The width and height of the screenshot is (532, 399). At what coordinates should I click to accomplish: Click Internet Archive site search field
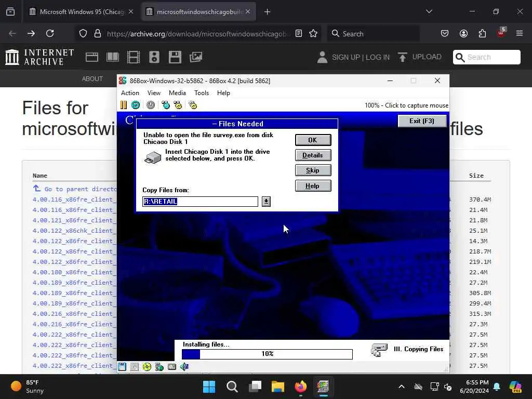(x=486, y=57)
